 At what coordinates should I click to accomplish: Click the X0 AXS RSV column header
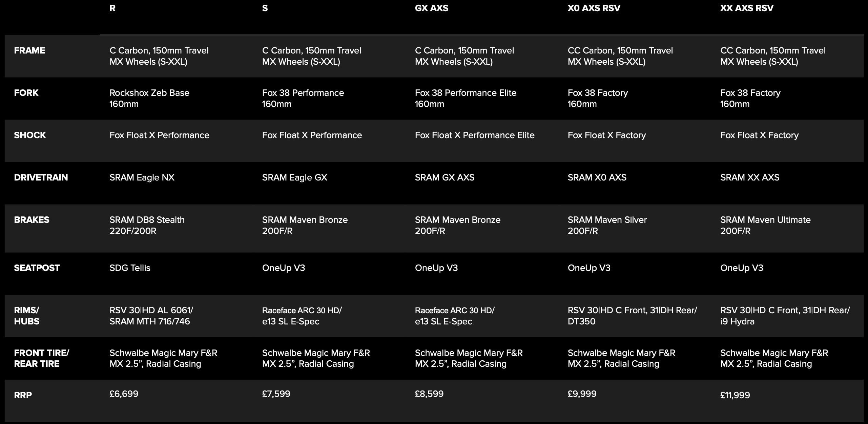click(594, 8)
